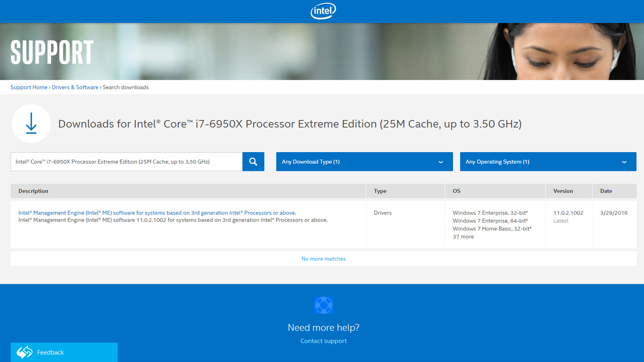This screenshot has width=644, height=362.
Task: Click "Windows 7 Home Basic, 32-bit*" entry
Action: [x=492, y=228]
